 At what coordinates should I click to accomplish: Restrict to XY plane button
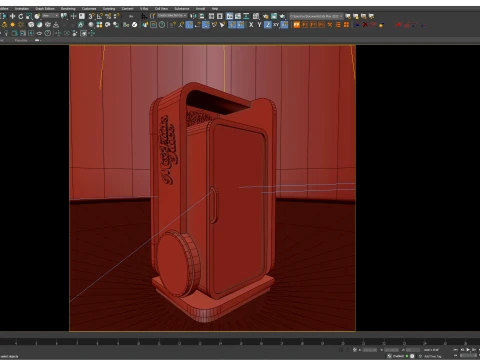(x=276, y=25)
